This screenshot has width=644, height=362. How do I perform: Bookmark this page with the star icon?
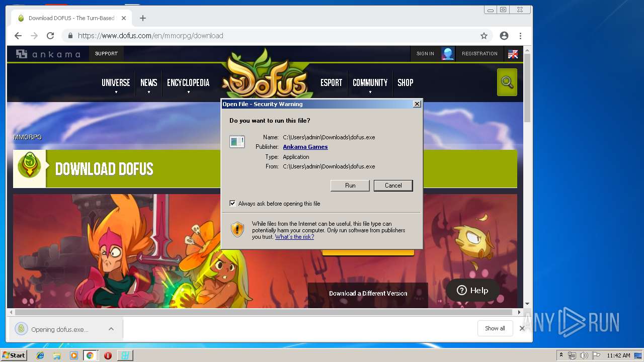[x=484, y=36]
